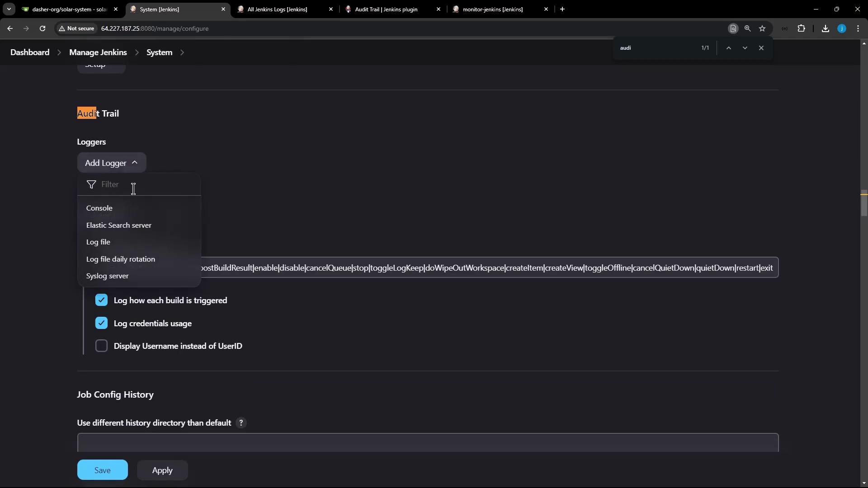Viewport: 868px width, 488px height.
Task: Click the zoom magnifier icon in address bar
Action: (747, 28)
